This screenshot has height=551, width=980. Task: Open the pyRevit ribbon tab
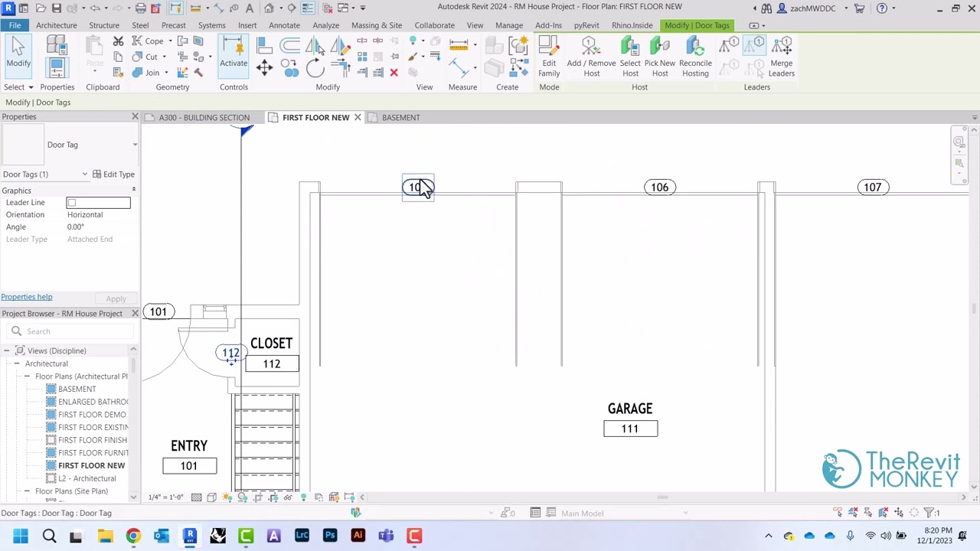(586, 25)
